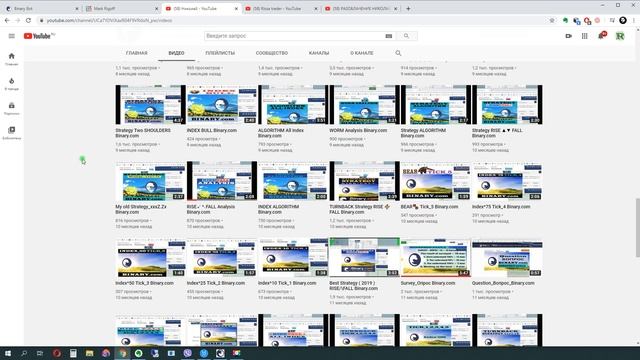Viewport: 640px width, 360px height.
Task: Open video title BEAR Tick_5 Binary.com
Action: (x=429, y=207)
